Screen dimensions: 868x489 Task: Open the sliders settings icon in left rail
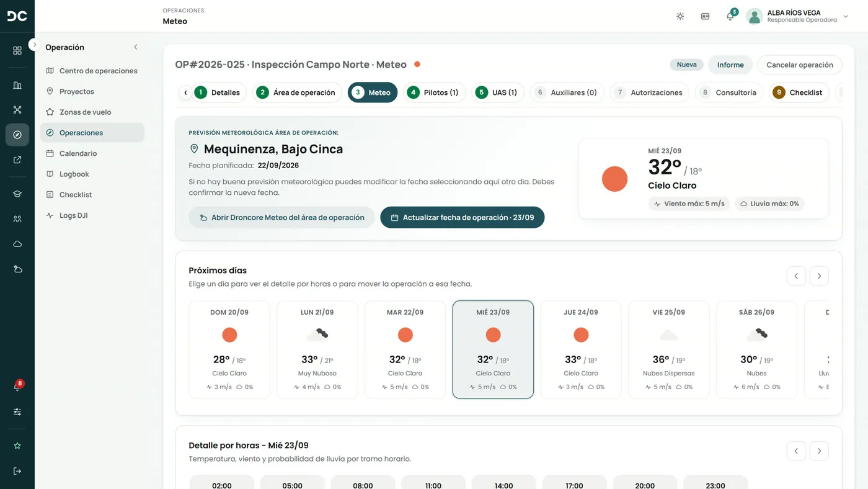17,412
